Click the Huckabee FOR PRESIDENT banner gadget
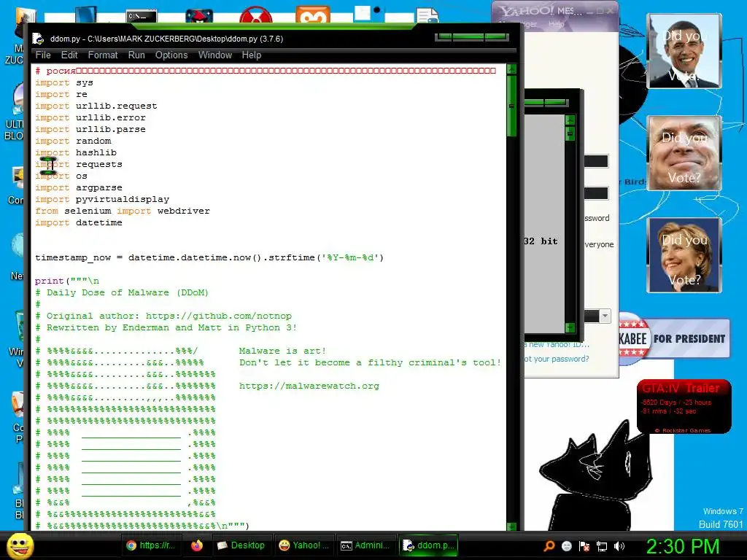Viewport: 747px width, 560px height. pos(674,338)
